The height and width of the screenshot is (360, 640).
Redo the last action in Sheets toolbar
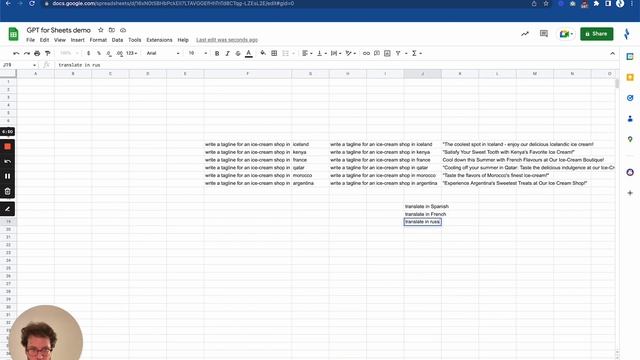pos(27,53)
